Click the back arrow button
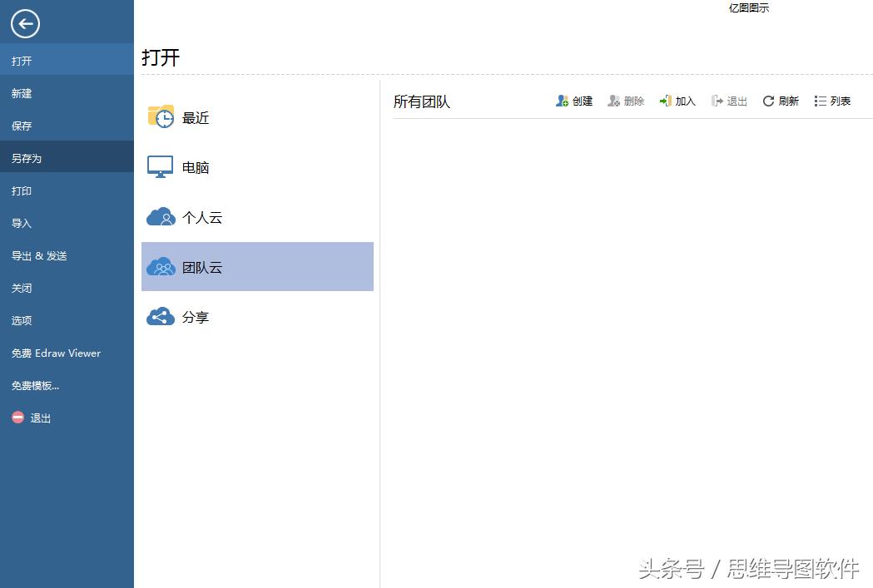 [25, 24]
